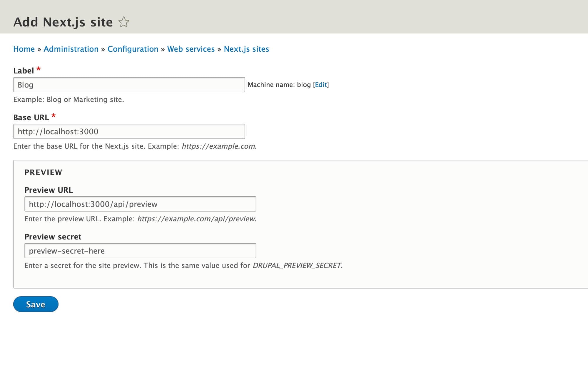Click the PREVIEW fieldset heading
Viewport: 588px width, 382px height.
[x=43, y=172]
